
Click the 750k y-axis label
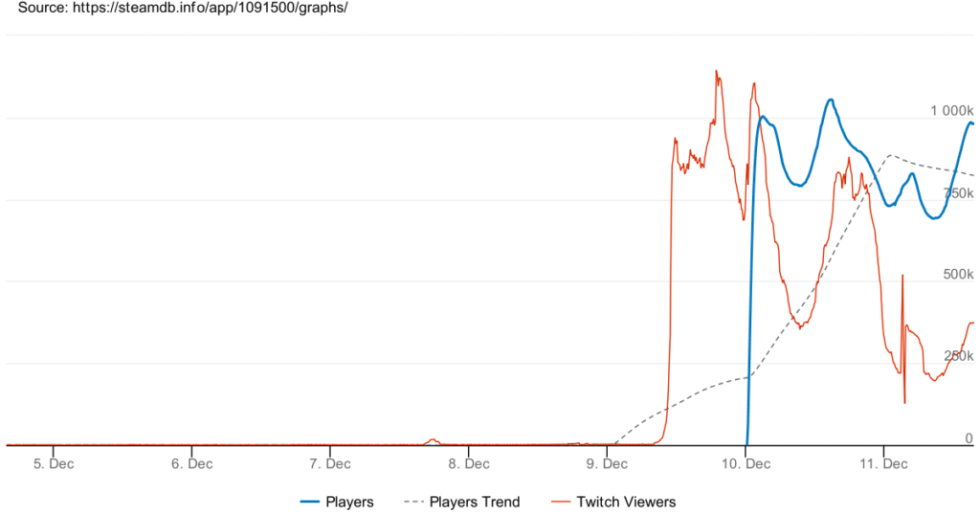point(958,193)
